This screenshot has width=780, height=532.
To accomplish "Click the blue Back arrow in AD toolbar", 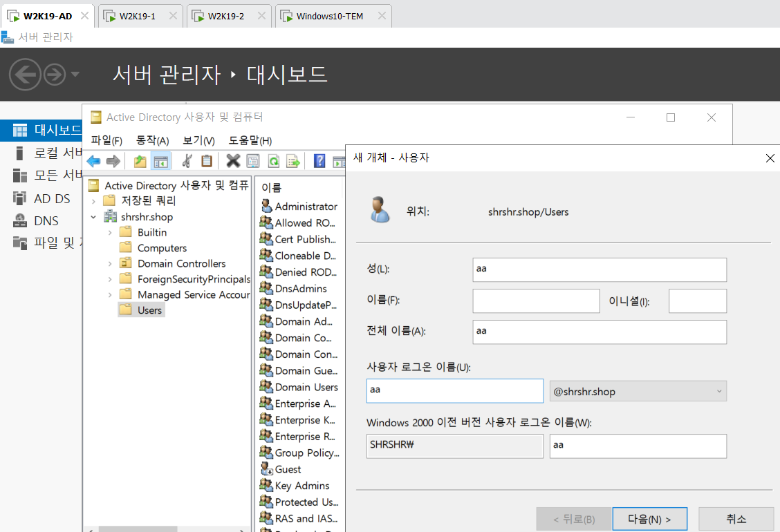I will 93,161.
